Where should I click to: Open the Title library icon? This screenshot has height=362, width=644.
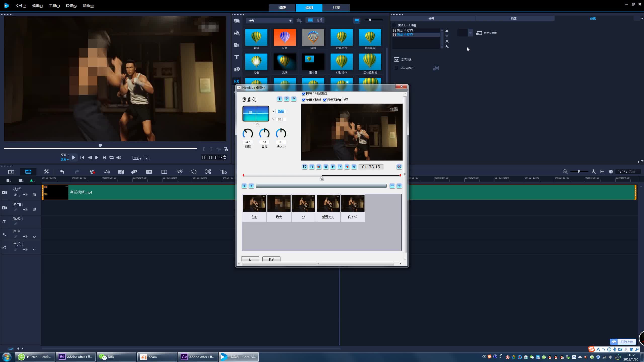point(236,57)
